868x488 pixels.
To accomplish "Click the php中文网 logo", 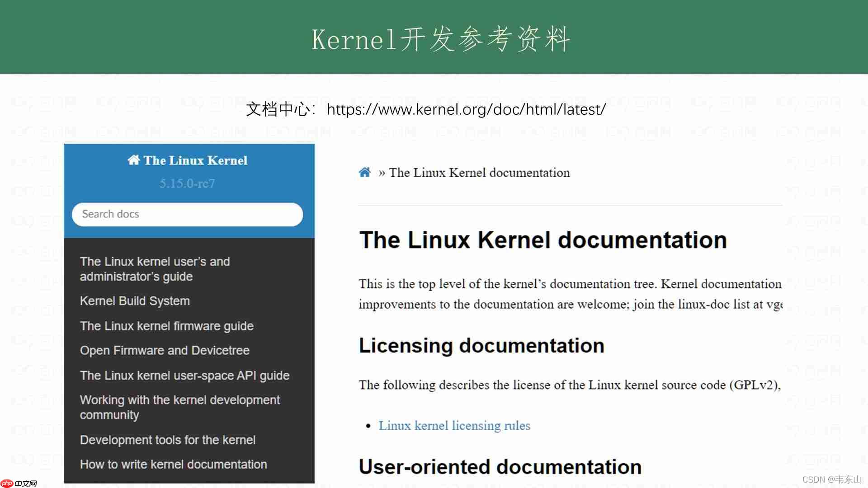I will point(19,483).
